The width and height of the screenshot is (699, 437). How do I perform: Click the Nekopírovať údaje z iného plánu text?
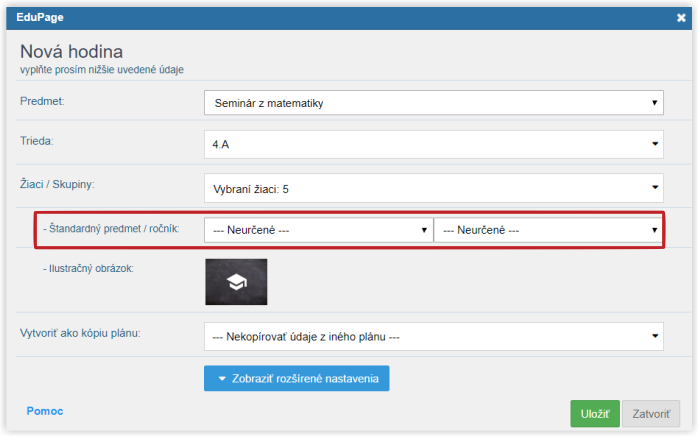[306, 337]
